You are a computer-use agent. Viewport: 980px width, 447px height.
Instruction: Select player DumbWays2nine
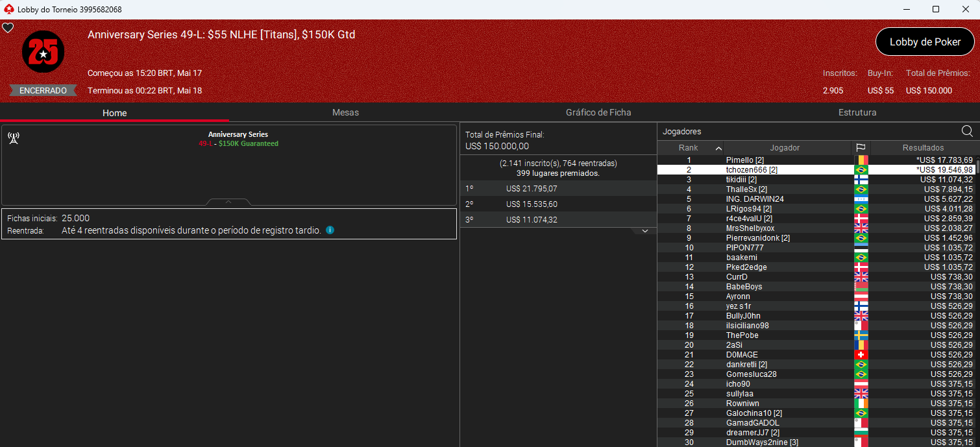pos(816,442)
